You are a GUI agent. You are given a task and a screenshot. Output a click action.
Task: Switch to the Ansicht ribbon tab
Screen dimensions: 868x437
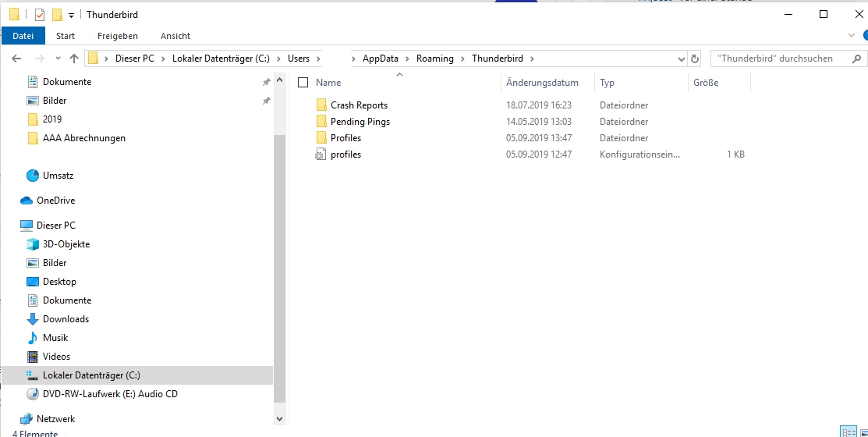[x=175, y=36]
